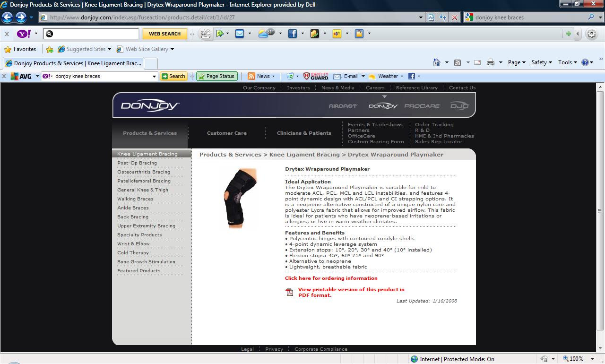Screen dimensions: 605x364
Task: Open the Home page icon
Action: tap(437, 62)
